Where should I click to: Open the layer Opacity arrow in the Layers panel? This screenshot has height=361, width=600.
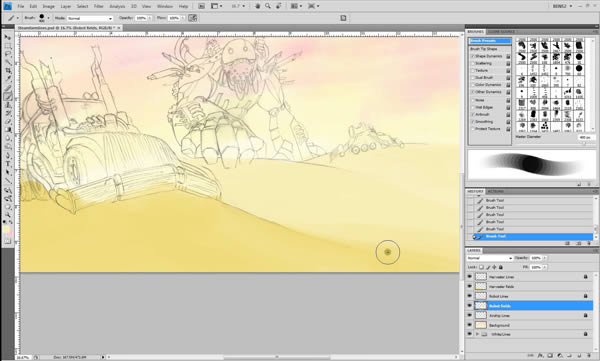[545, 258]
